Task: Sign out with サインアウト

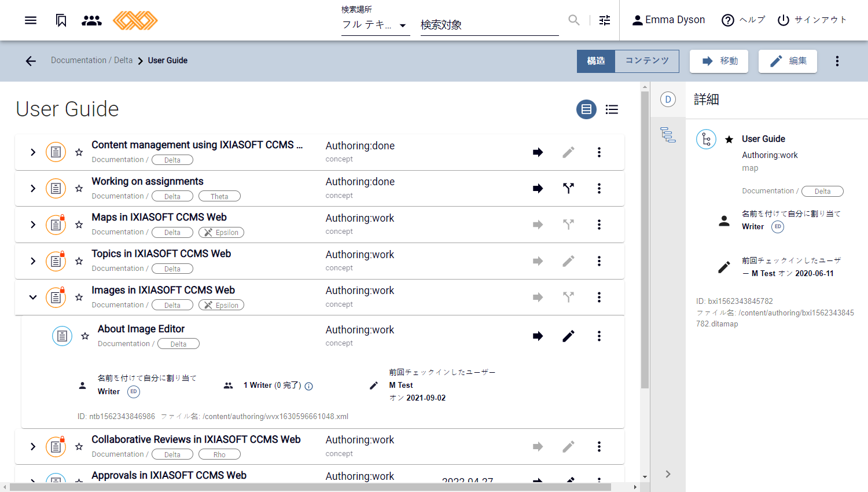Action: (x=812, y=20)
